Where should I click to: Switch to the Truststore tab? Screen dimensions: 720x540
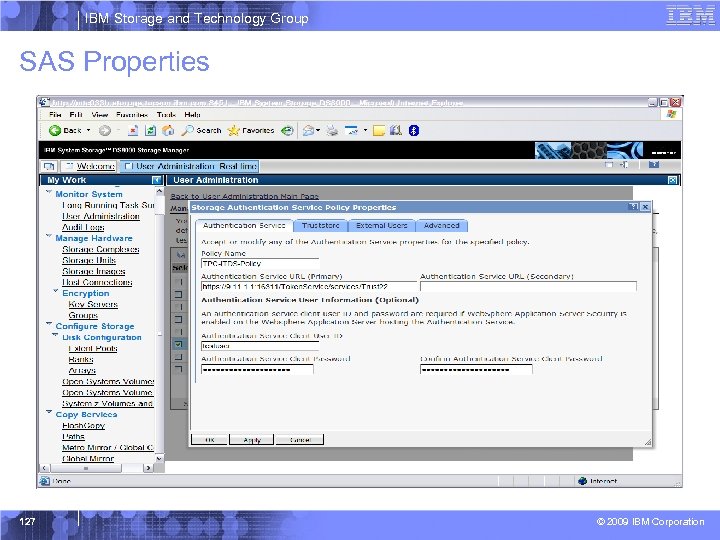tap(321, 225)
